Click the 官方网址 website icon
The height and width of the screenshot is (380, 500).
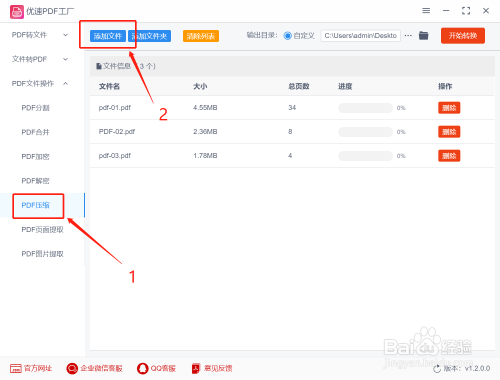16,368
